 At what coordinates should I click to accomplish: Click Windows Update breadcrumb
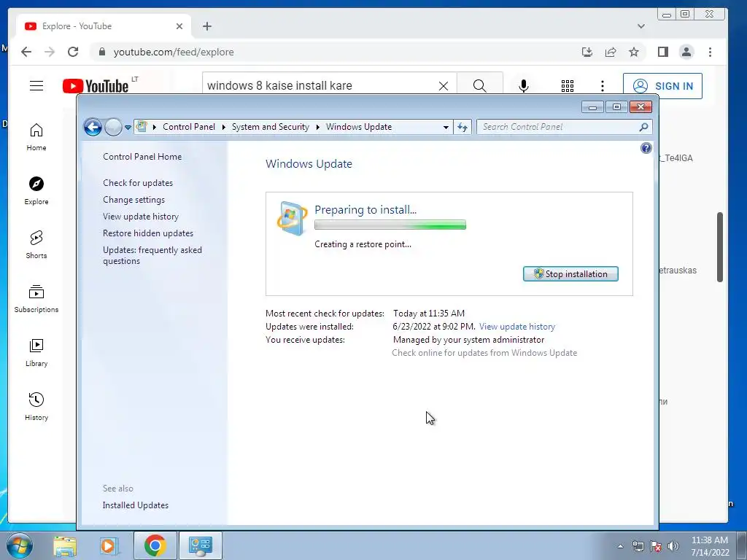[359, 127]
